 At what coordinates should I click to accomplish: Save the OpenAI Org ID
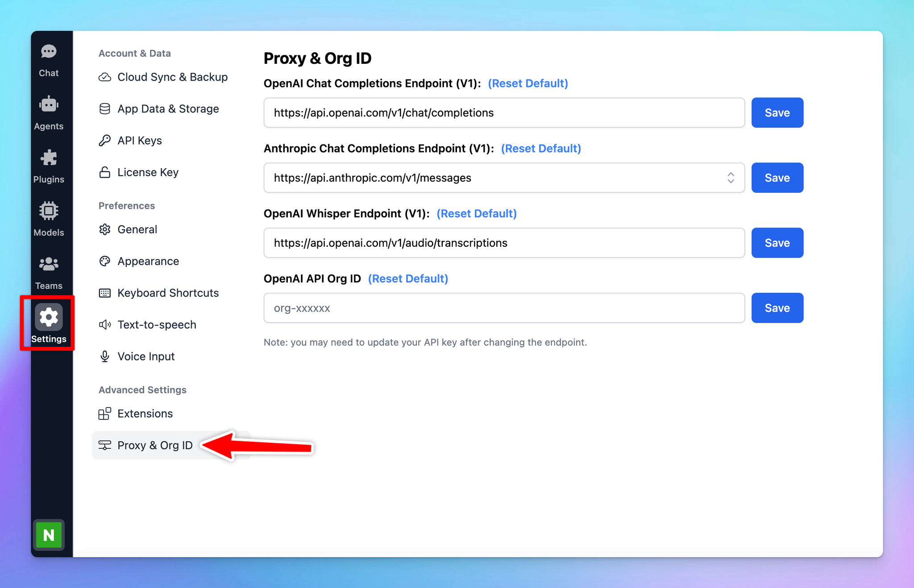tap(777, 308)
